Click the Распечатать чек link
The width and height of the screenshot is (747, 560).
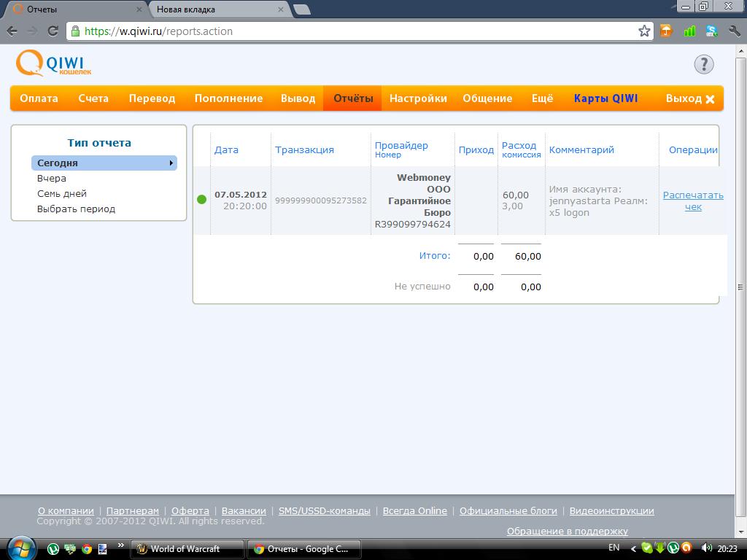(x=693, y=201)
